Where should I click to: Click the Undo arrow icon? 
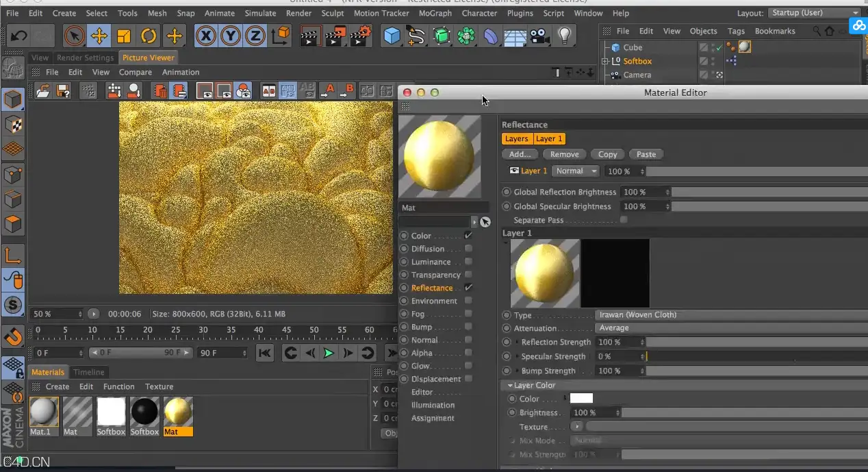pyautogui.click(x=18, y=36)
